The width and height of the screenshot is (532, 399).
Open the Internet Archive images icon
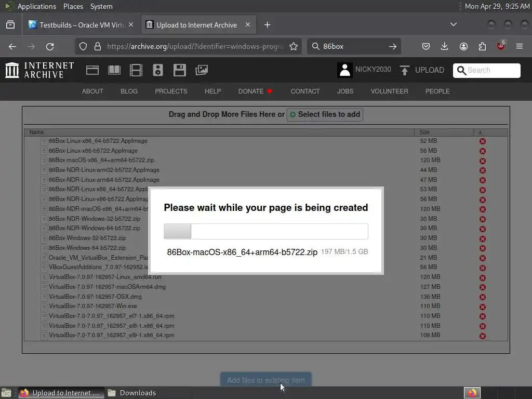(x=202, y=70)
